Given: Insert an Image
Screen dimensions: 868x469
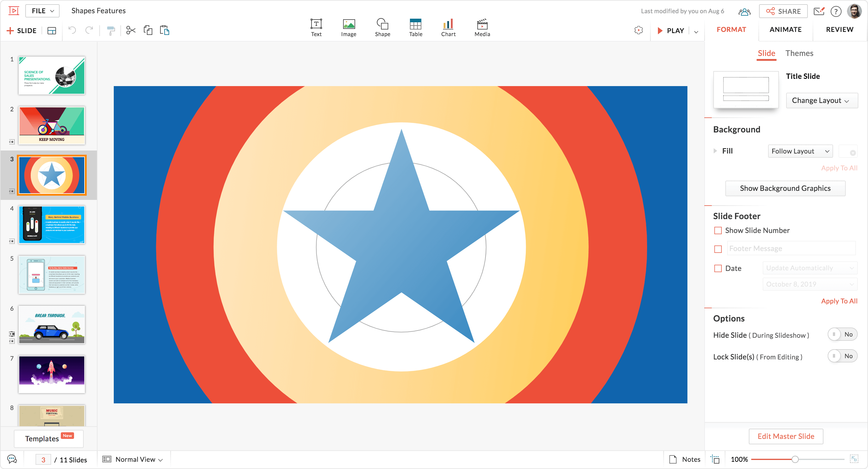Looking at the screenshot, I should point(349,28).
